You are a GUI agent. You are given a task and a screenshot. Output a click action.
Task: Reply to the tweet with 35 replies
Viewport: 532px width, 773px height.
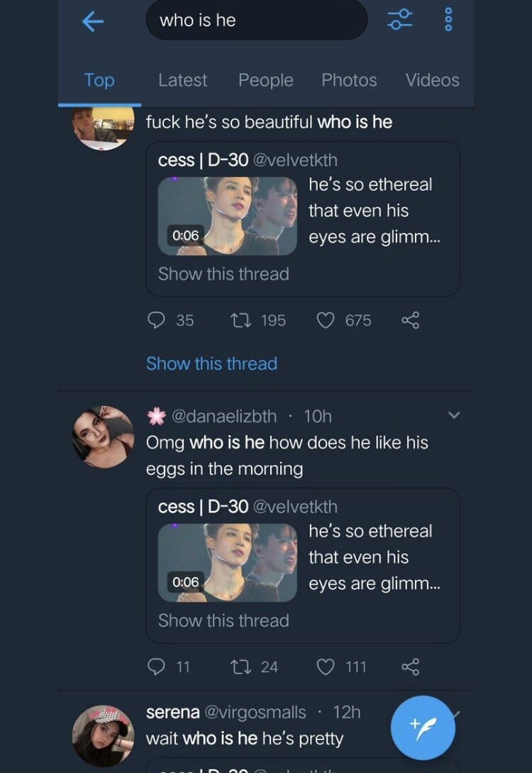[156, 321]
